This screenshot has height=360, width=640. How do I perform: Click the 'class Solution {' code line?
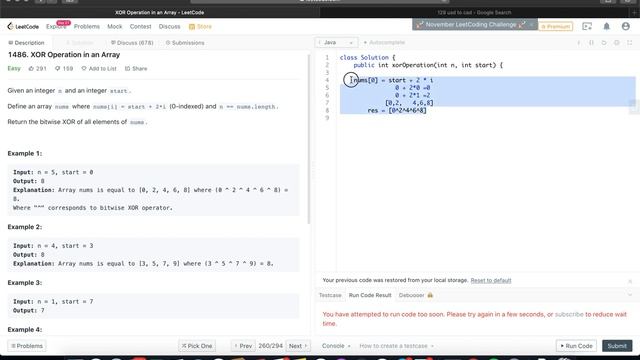(367, 58)
